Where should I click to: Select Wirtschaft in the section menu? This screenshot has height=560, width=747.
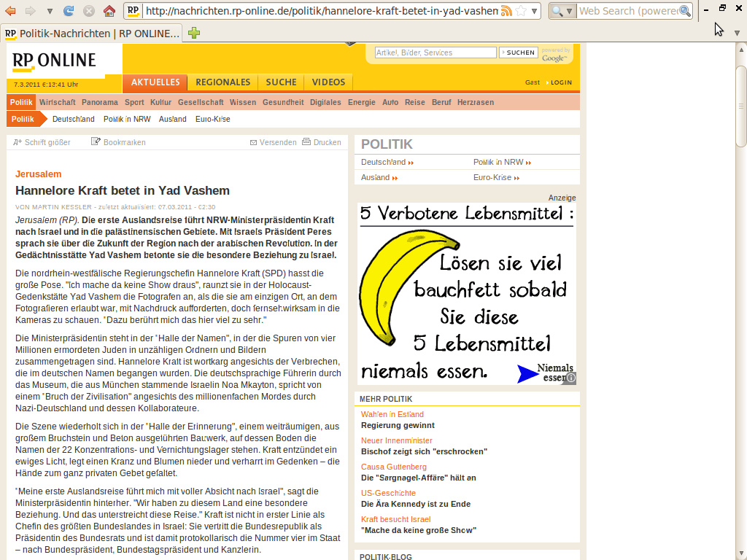(57, 102)
